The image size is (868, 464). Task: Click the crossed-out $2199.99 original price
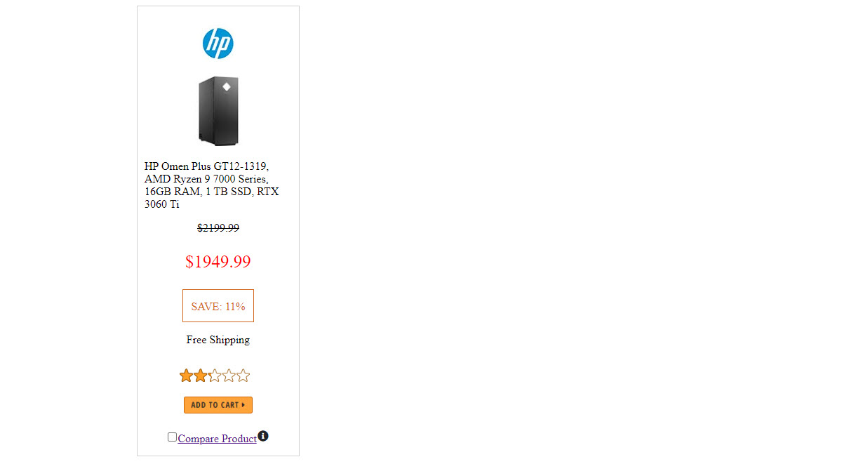[x=218, y=228]
